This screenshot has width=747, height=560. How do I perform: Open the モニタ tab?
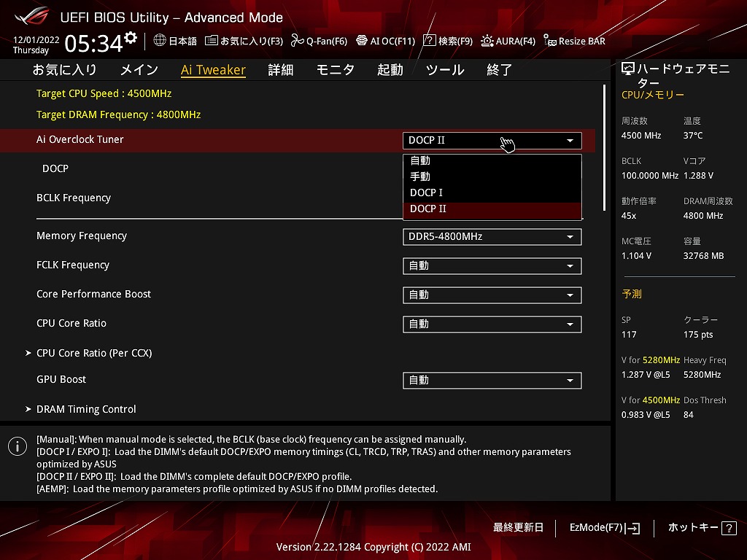[x=336, y=70]
